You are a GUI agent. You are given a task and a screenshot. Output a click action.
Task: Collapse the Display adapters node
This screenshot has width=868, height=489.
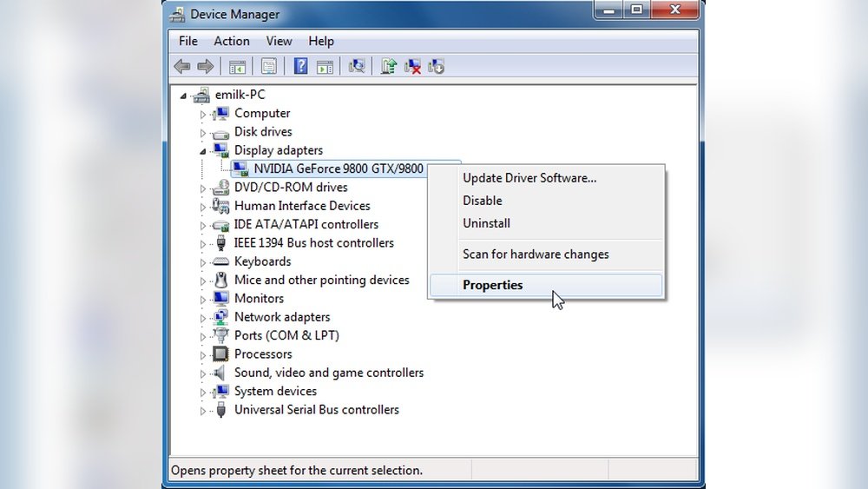(x=203, y=150)
